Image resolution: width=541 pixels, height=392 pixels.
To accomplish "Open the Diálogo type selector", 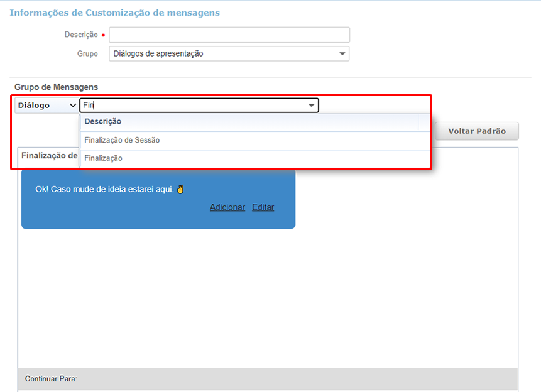I will point(46,106).
